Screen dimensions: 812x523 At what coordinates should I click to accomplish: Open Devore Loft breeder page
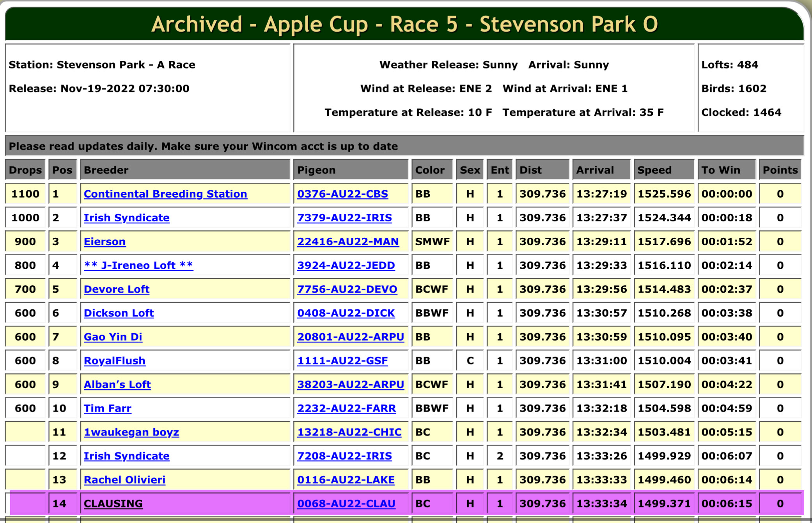pyautogui.click(x=117, y=289)
